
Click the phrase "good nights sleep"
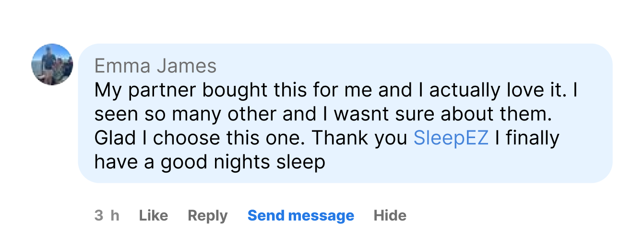(x=243, y=162)
